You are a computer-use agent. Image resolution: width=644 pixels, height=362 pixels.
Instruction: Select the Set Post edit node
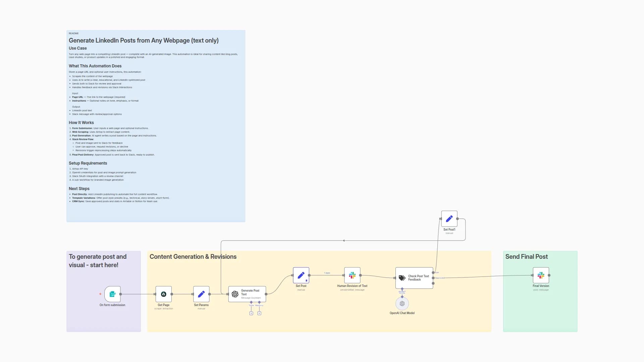(x=301, y=275)
